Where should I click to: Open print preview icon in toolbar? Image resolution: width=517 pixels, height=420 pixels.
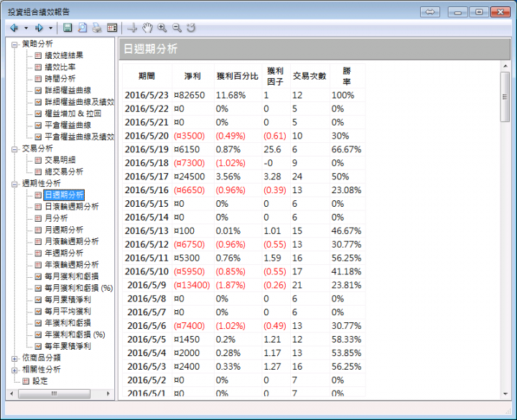point(82,28)
